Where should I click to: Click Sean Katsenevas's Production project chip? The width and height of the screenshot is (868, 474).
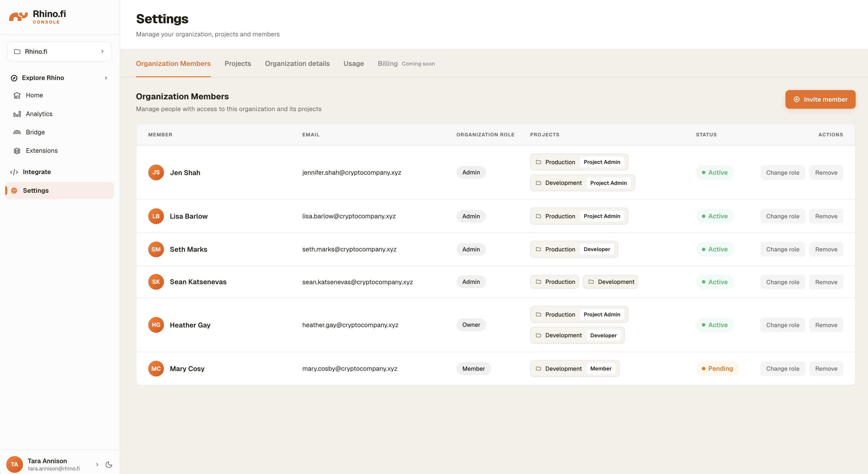coord(554,282)
